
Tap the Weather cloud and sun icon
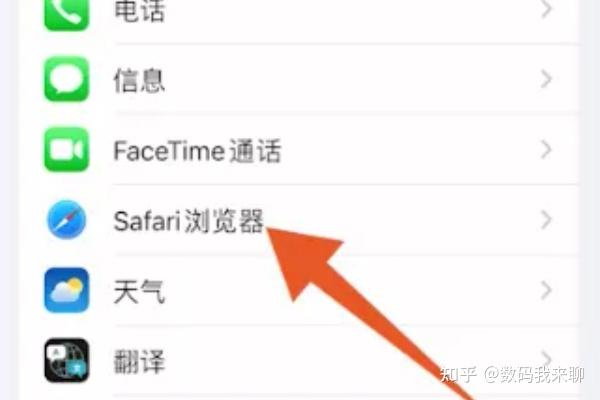(67, 290)
